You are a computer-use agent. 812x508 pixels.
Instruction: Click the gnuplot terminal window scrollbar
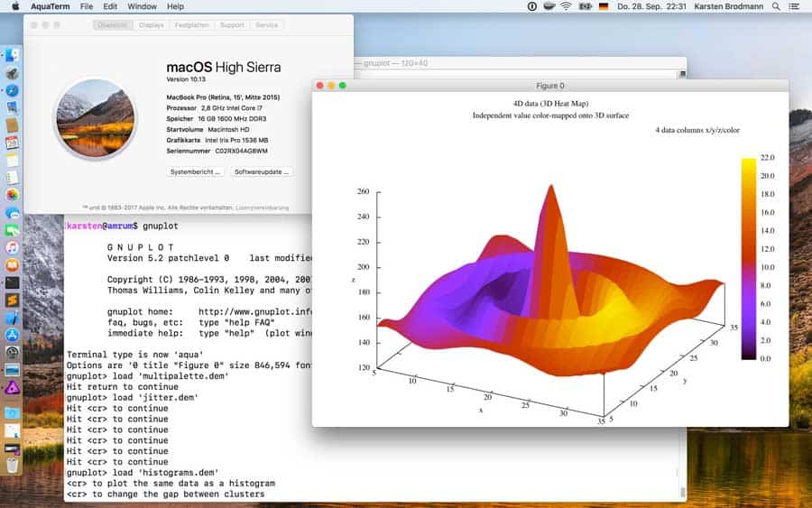point(683,490)
